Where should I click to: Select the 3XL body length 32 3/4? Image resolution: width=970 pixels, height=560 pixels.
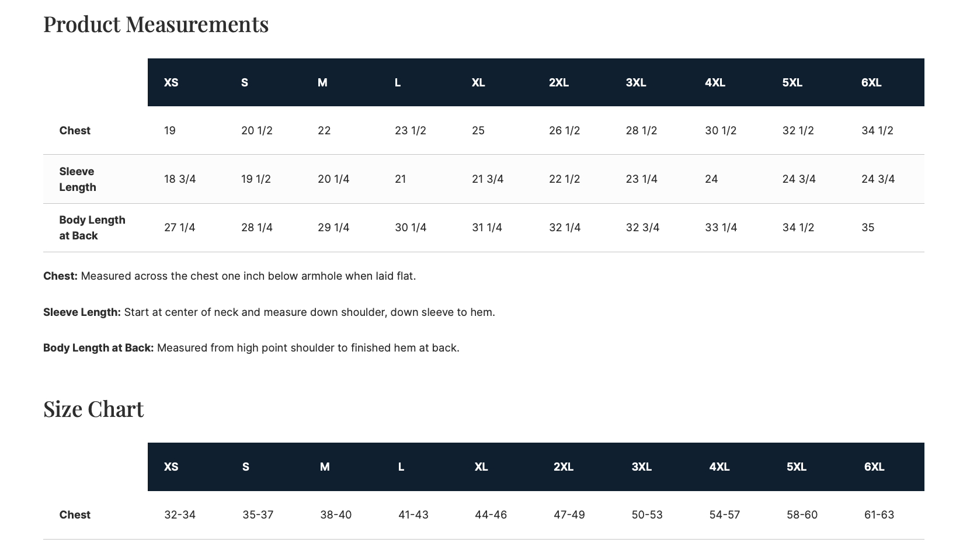tap(642, 227)
